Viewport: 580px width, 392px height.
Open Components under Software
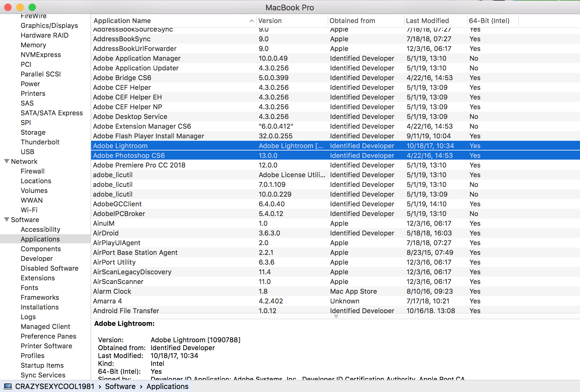41,249
